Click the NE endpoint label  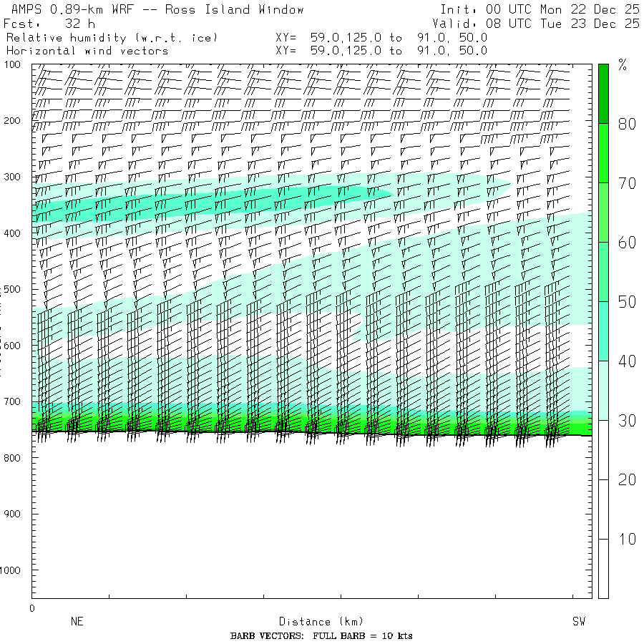[x=77, y=621]
